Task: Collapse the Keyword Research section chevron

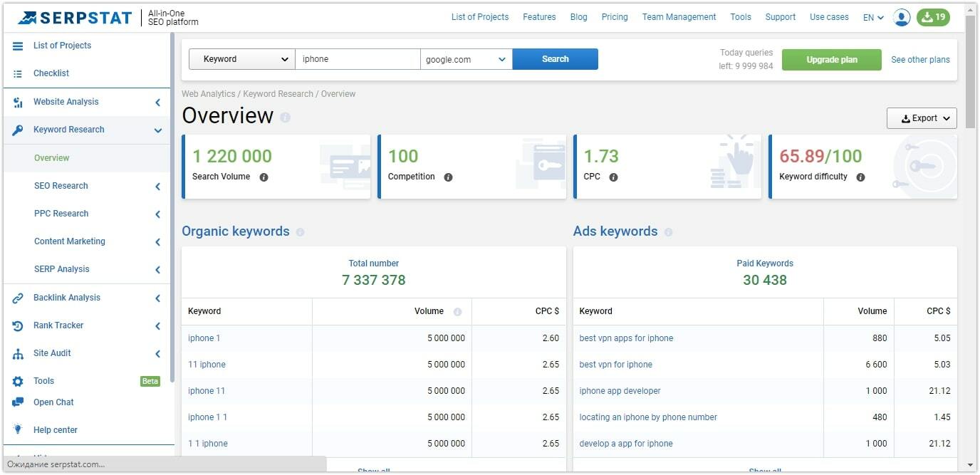Action: pyautogui.click(x=157, y=130)
